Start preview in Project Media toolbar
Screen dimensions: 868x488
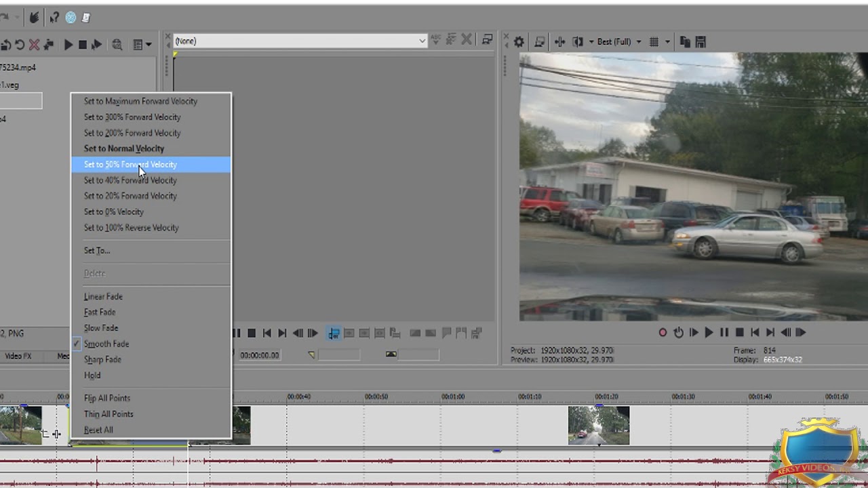(68, 45)
